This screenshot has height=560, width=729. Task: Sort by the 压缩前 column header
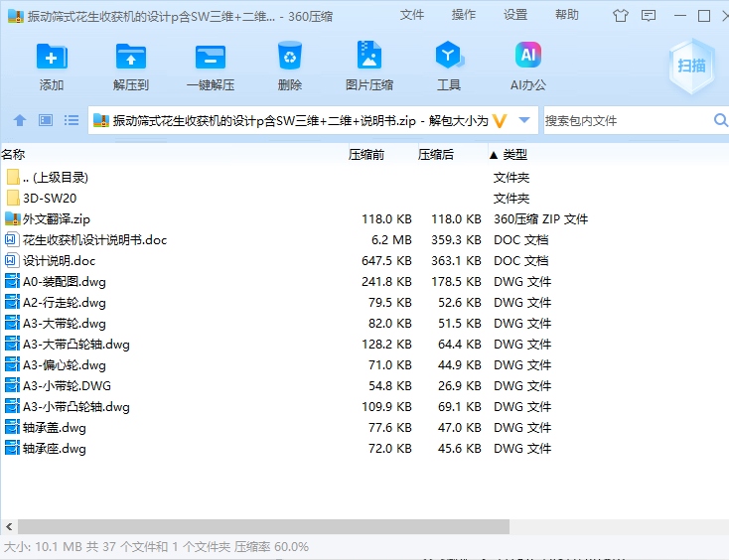366,154
